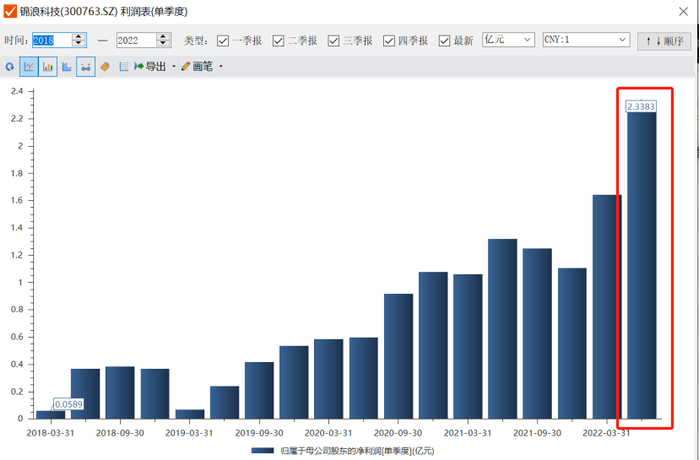Click the end year field showing 2022
700x460 pixels.
tap(136, 40)
